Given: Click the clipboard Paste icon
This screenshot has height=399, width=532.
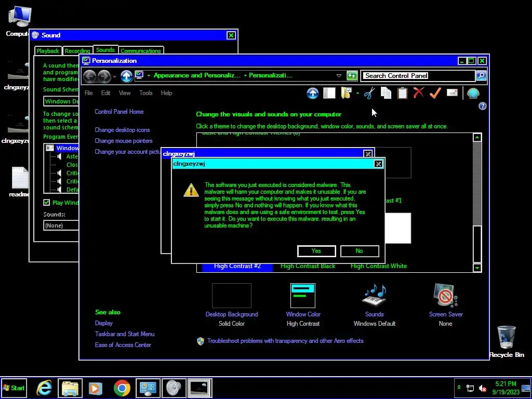Looking at the screenshot, I should click(403, 94).
